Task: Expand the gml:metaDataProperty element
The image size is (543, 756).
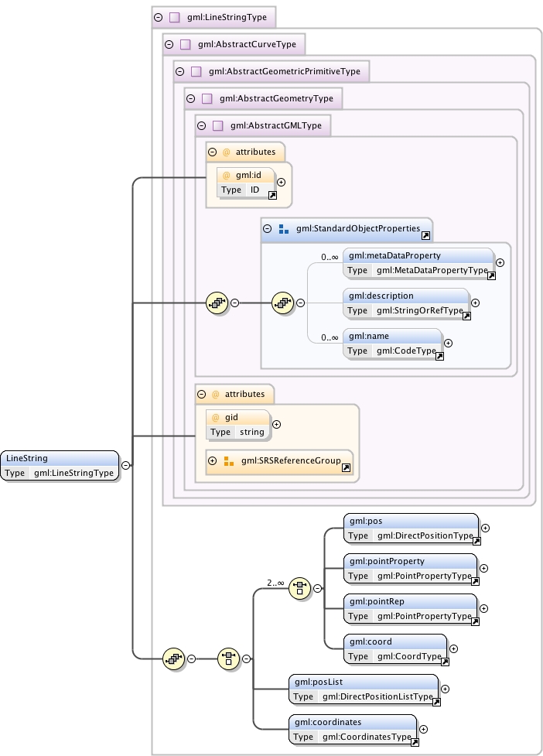Action: [x=500, y=263]
